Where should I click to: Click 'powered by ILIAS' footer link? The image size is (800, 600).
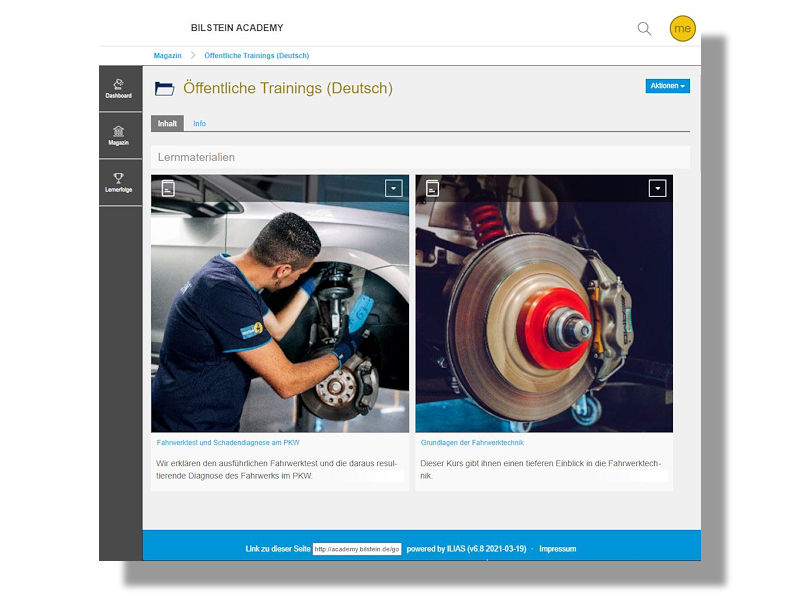[x=466, y=549]
